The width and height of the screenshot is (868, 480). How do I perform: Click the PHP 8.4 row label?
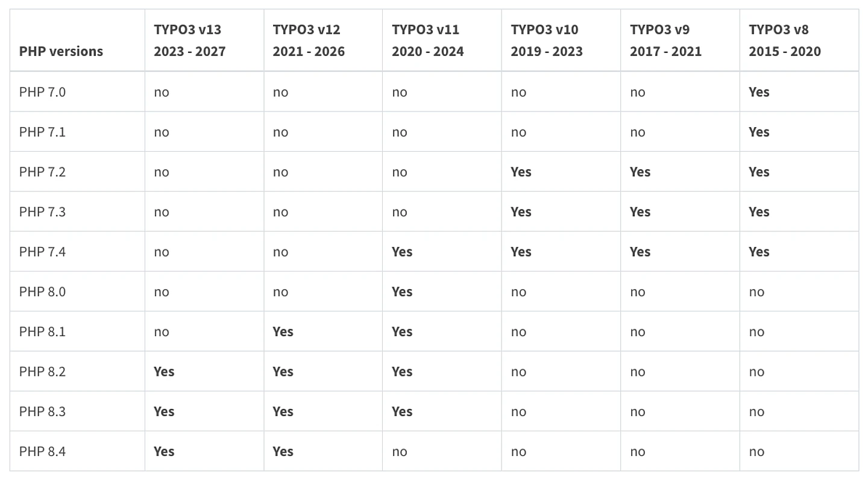coord(42,452)
